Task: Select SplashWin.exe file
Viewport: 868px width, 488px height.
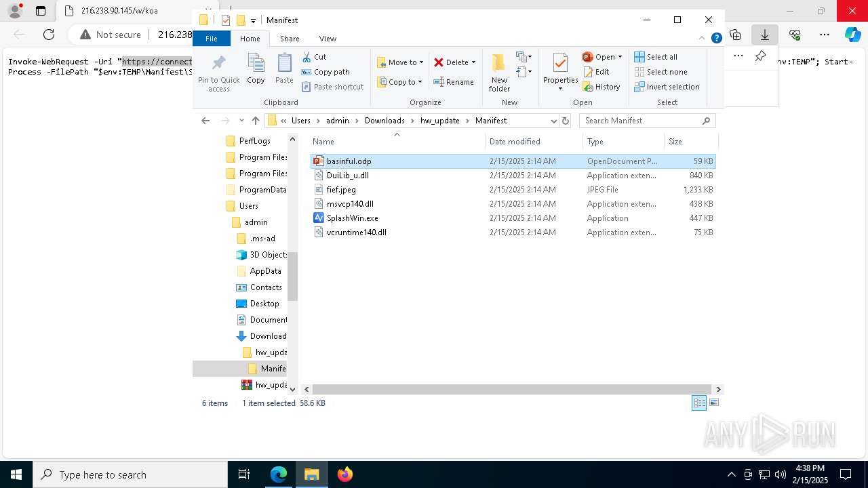Action: click(x=513, y=218)
